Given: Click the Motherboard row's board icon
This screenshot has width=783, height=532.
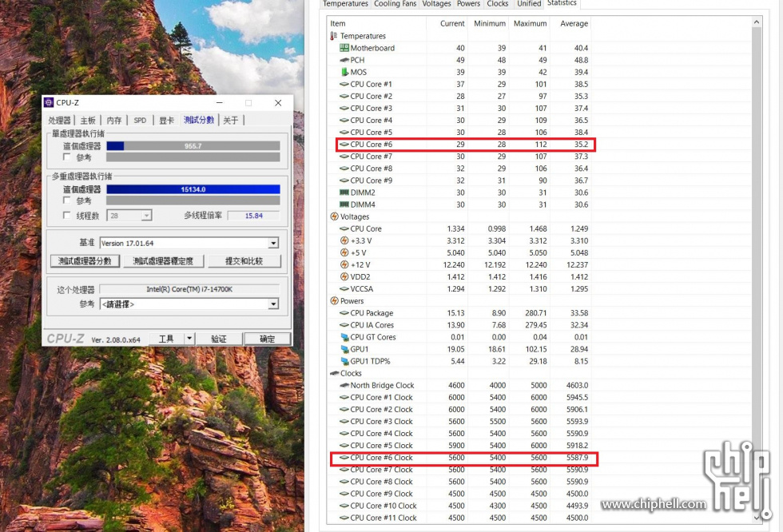Looking at the screenshot, I should click(x=344, y=48).
